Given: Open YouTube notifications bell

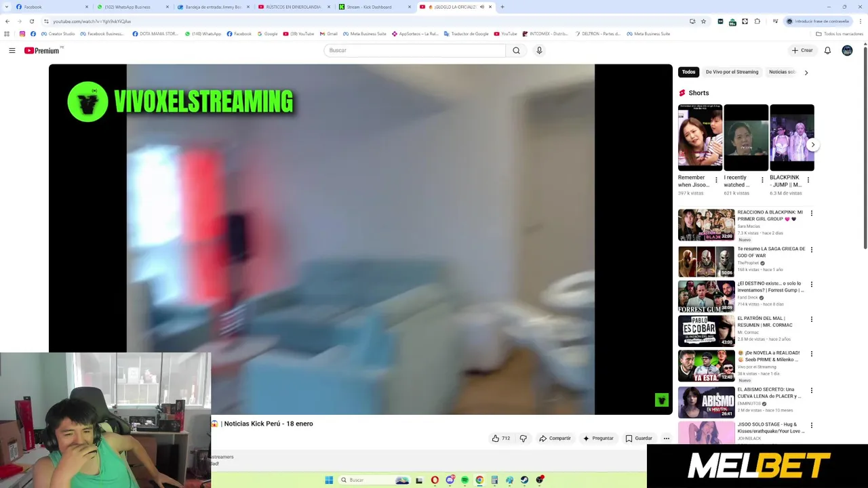Looking at the screenshot, I should pos(827,50).
